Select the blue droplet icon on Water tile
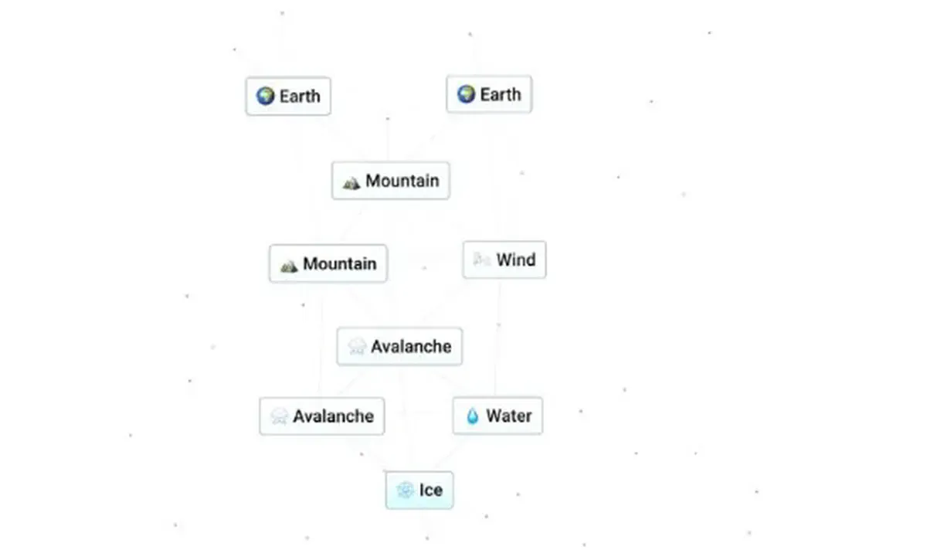The height and width of the screenshot is (560, 927). [x=472, y=417]
